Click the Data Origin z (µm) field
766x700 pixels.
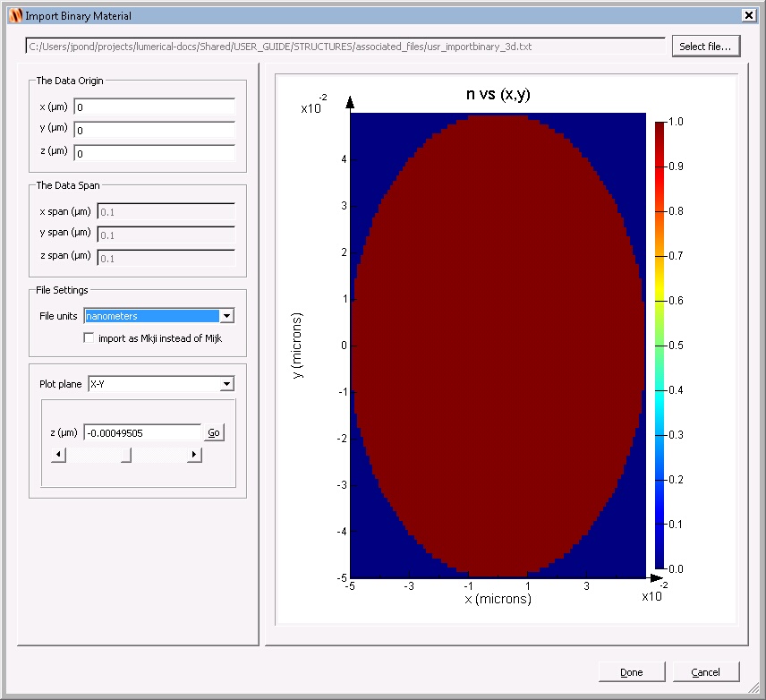tap(155, 153)
